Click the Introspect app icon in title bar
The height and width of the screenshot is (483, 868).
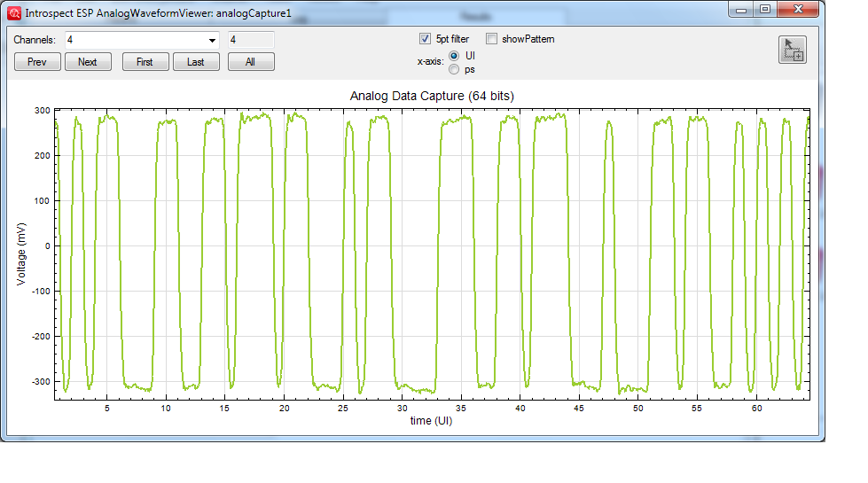[14, 13]
